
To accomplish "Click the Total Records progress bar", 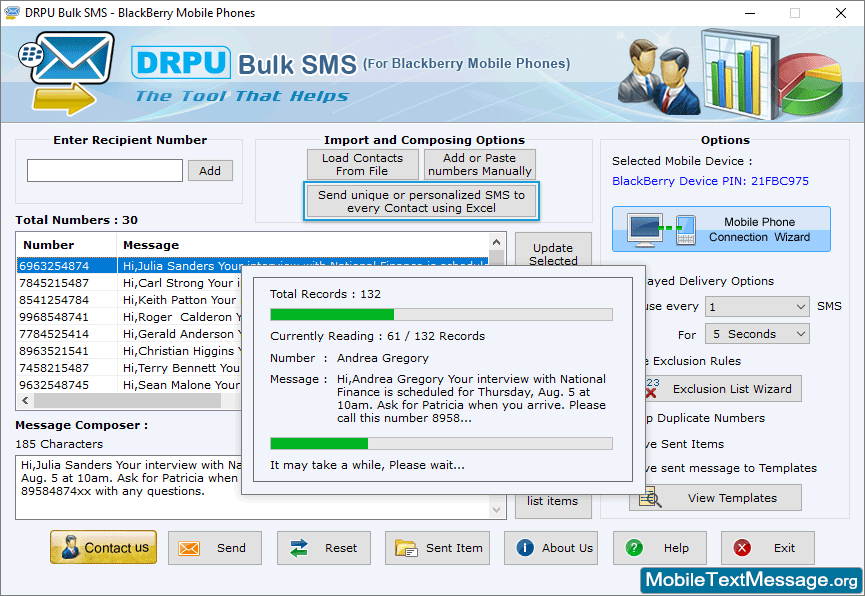I will 441,315.
